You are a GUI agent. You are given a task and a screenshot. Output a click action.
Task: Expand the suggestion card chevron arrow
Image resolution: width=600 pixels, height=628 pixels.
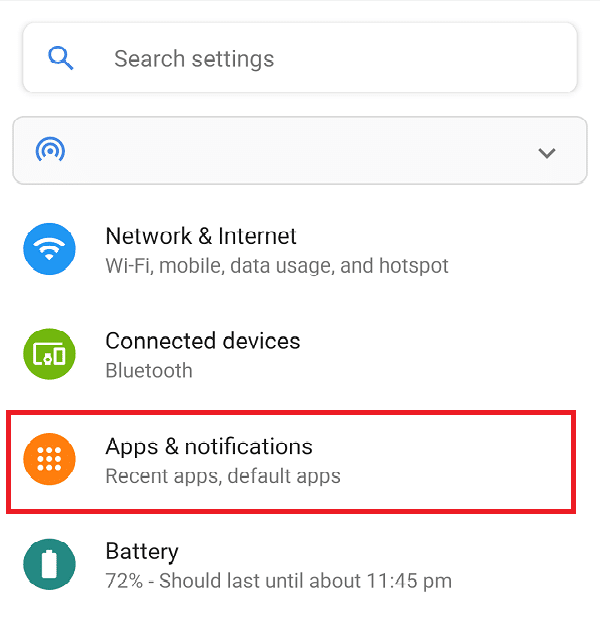pos(547,153)
